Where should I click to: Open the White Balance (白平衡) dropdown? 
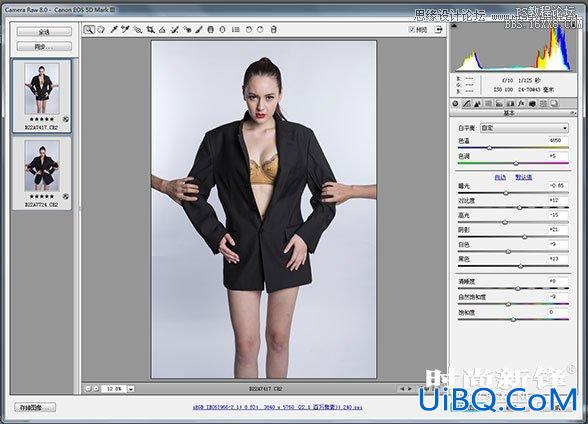coord(524,128)
